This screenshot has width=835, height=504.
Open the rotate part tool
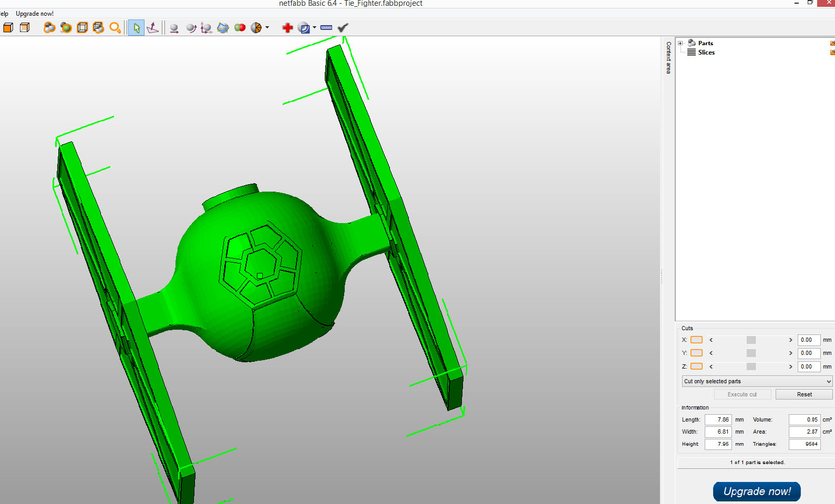pos(191,28)
